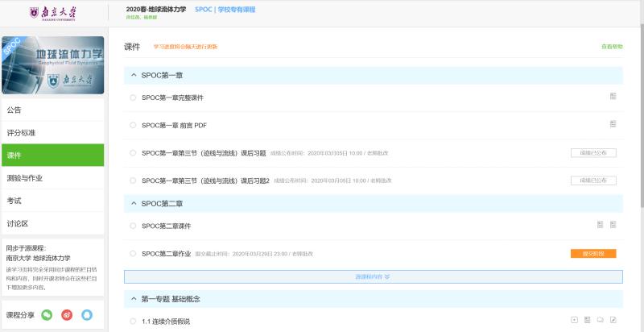644x332 pixels.
Task: Share the course via QQ icon
Action: pos(87,315)
